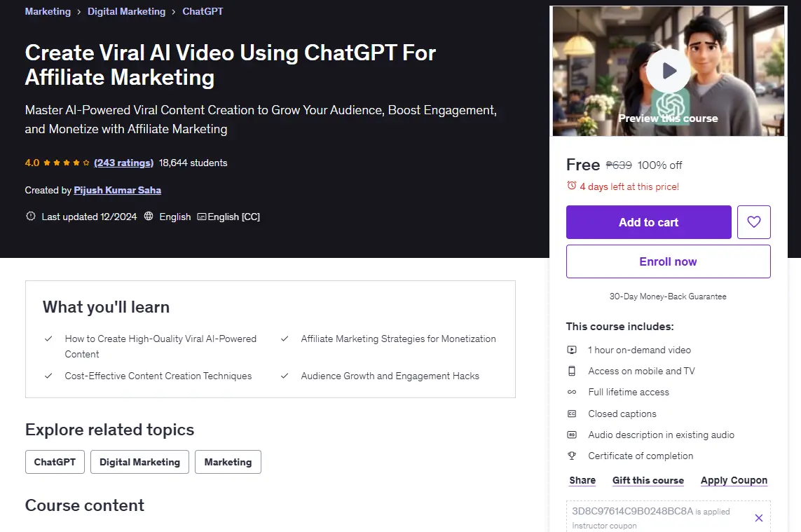Click the struck-through original price
This screenshot has height=532, width=801.
click(619, 165)
